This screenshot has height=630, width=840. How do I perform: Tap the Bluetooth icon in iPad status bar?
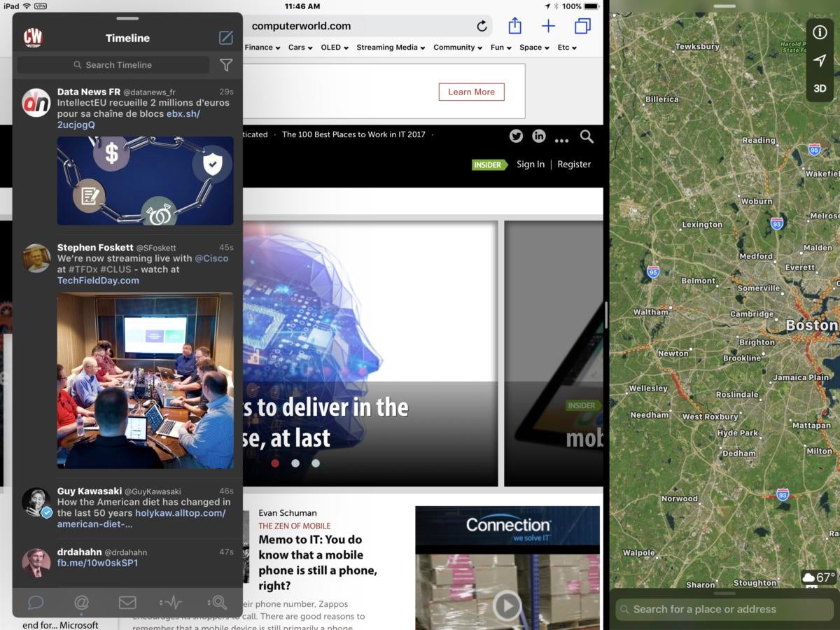[x=556, y=6]
